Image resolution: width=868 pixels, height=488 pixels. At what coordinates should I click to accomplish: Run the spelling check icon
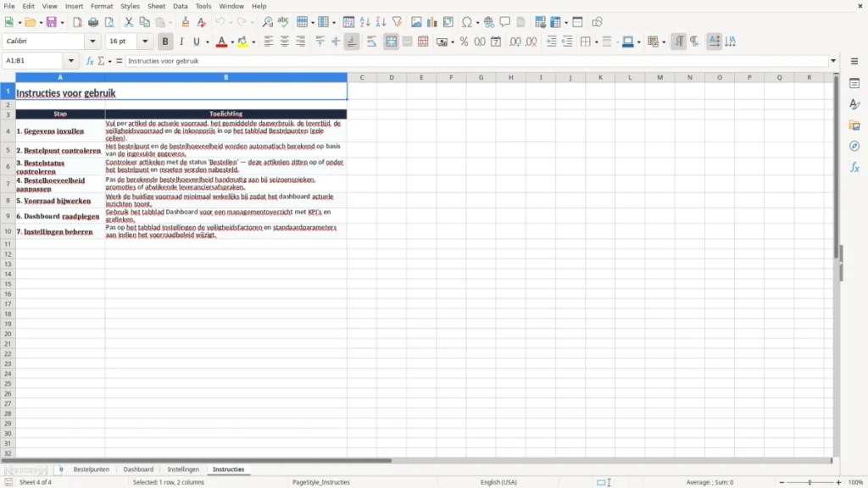(x=283, y=22)
